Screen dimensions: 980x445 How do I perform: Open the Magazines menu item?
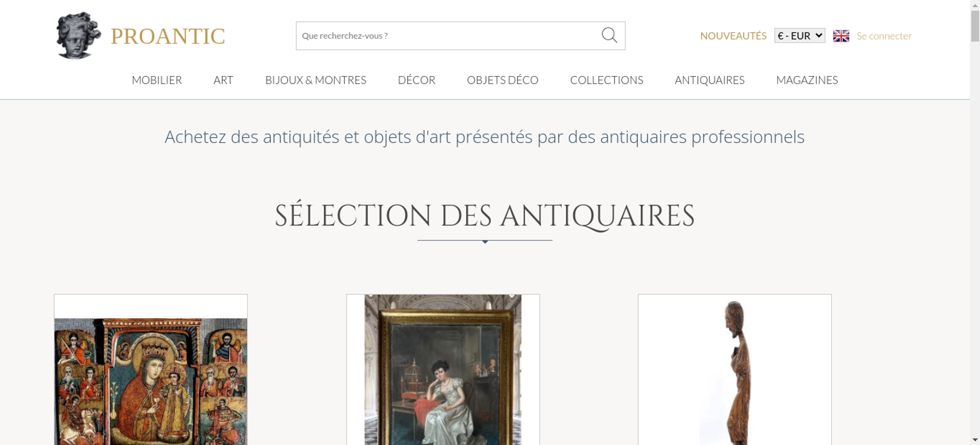coord(807,80)
